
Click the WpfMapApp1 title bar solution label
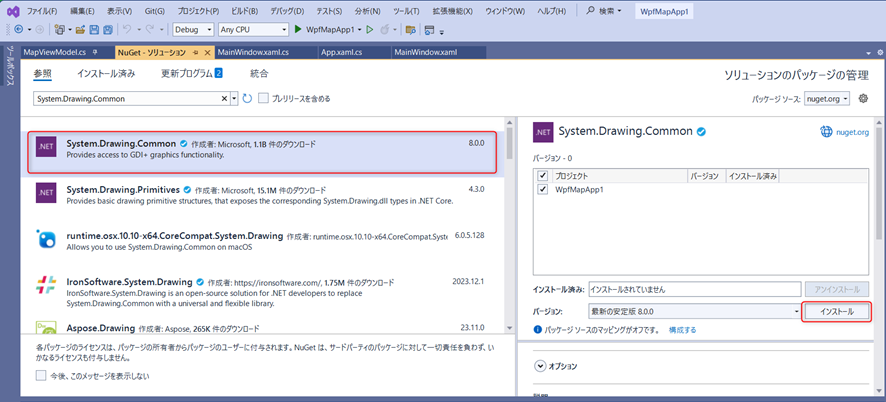[664, 11]
